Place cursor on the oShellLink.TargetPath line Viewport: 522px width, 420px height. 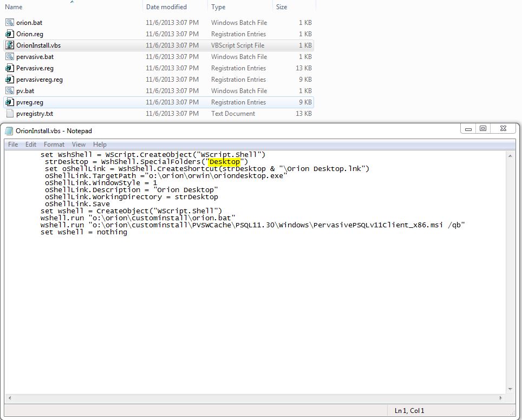pos(166,176)
